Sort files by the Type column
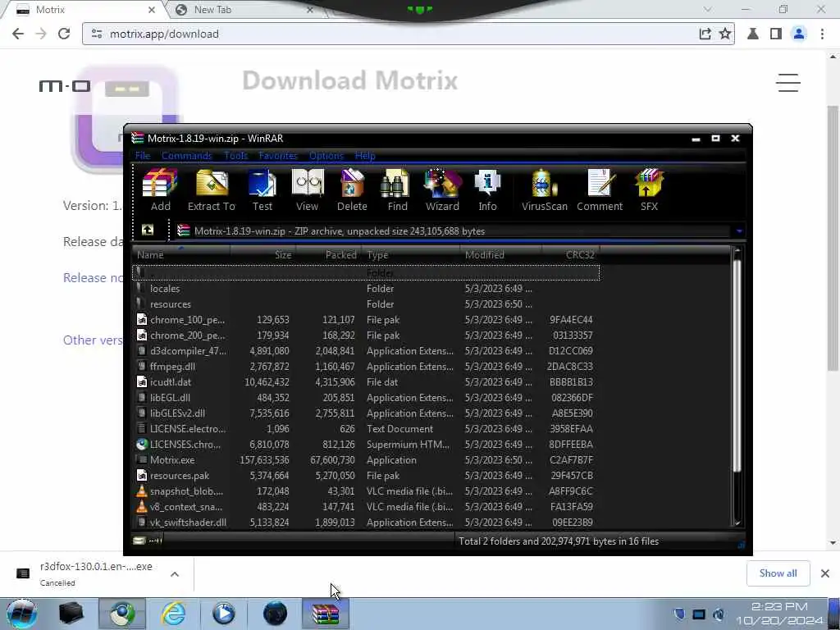 [411, 255]
